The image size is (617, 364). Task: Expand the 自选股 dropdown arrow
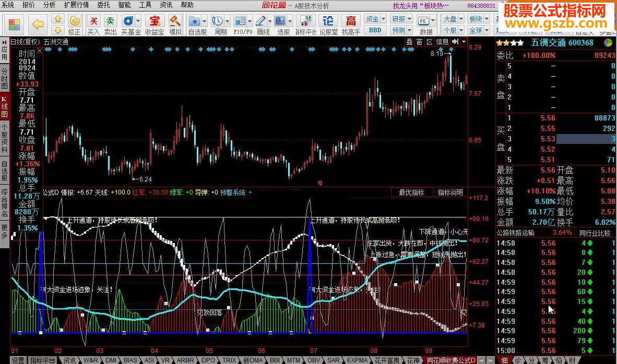pos(204,21)
